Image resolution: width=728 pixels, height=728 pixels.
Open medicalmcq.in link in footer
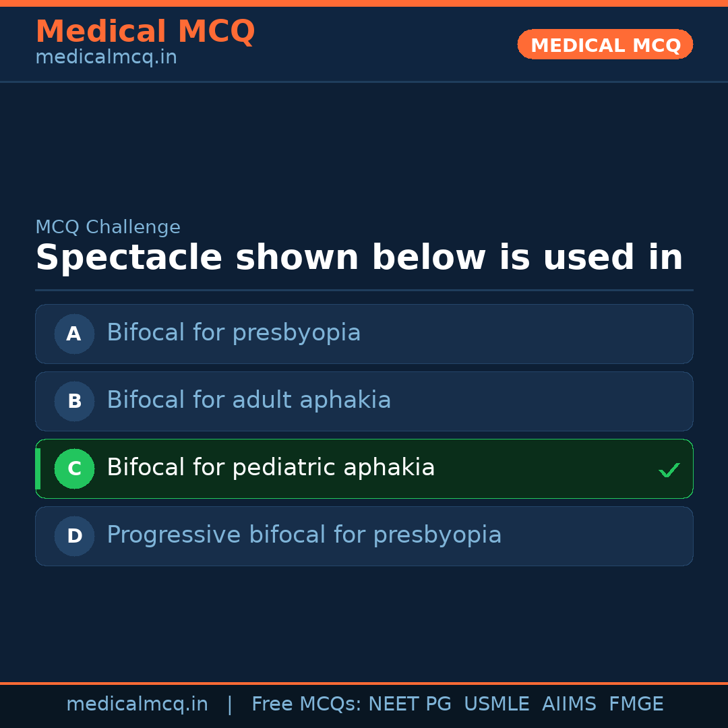coord(137,704)
